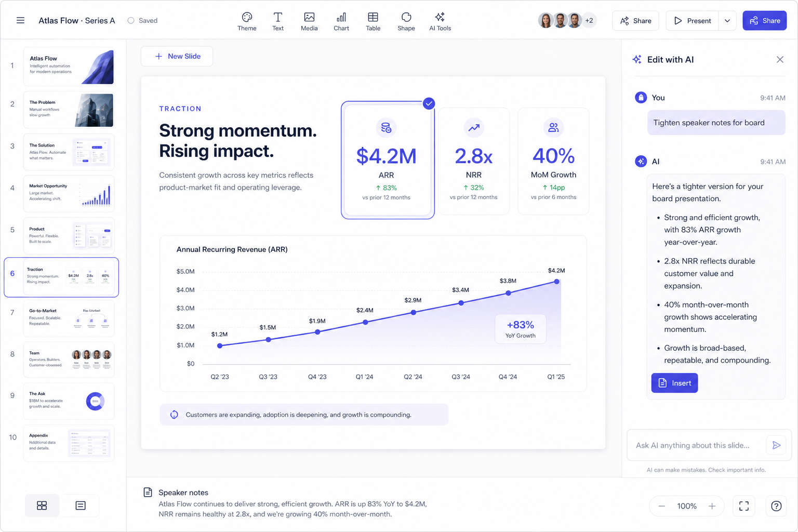Image resolution: width=798 pixels, height=532 pixels.
Task: Insert a Chart from the toolbar
Action: pos(341,21)
